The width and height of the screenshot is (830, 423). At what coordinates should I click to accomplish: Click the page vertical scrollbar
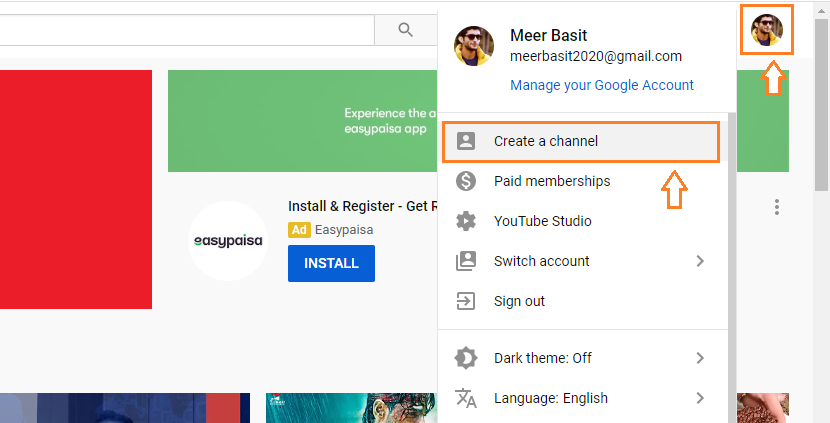point(821,104)
